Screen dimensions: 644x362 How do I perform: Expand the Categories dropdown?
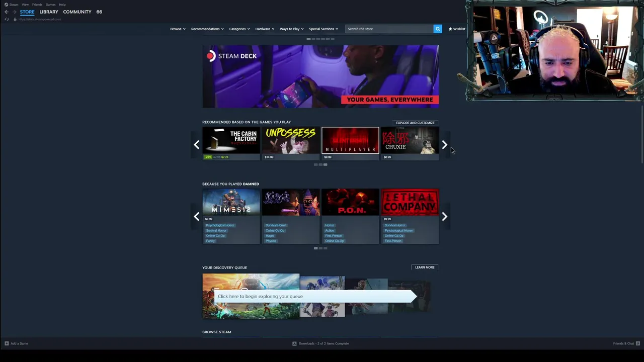tap(239, 29)
